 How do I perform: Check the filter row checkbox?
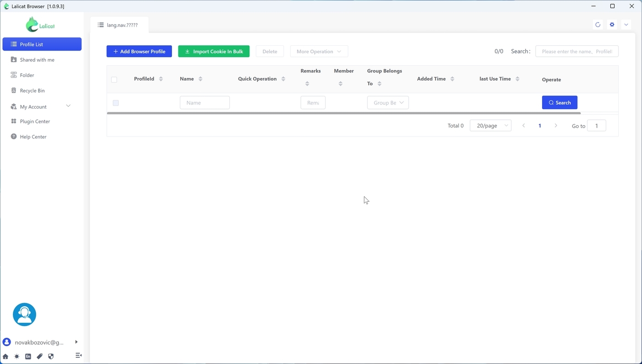(116, 103)
